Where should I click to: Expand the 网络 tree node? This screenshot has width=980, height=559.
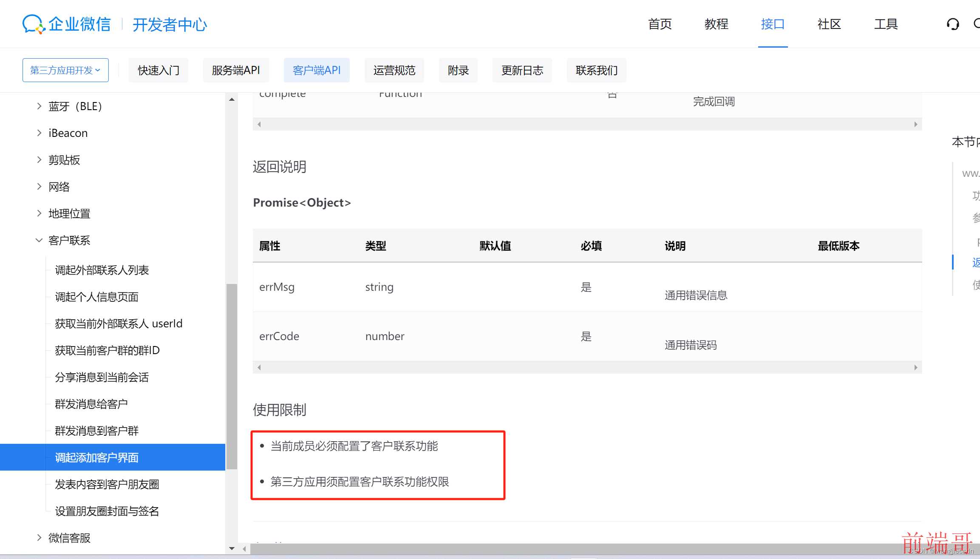point(39,187)
